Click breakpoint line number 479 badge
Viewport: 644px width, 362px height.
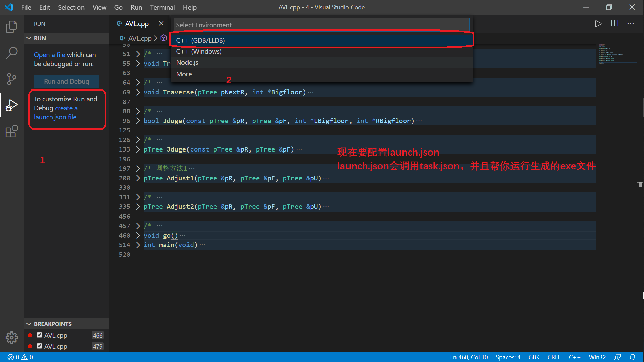98,346
